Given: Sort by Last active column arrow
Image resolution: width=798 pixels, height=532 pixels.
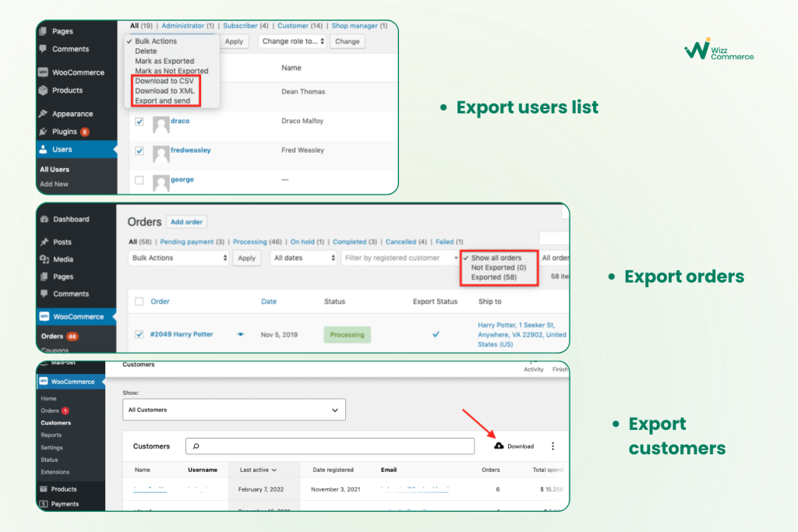Looking at the screenshot, I should click(x=274, y=470).
